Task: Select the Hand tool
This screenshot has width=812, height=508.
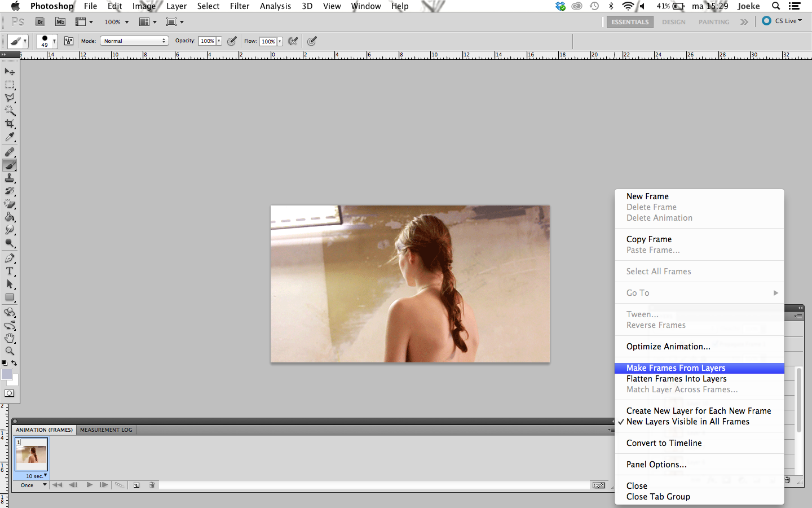Action: [x=10, y=338]
